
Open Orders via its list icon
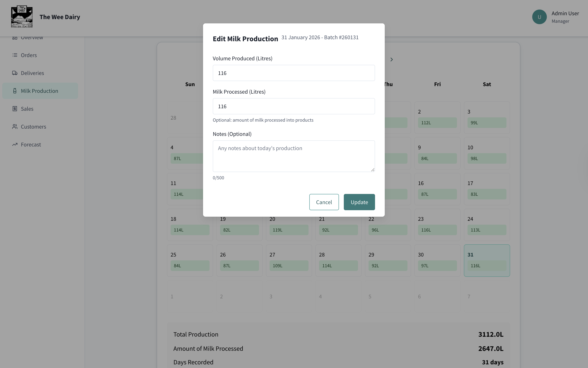pos(15,55)
